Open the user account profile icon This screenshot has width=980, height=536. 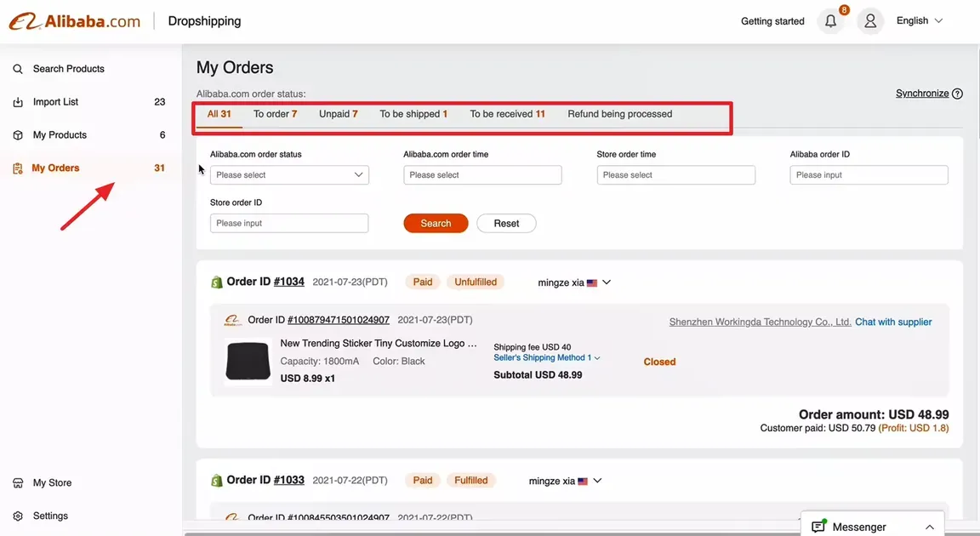click(x=870, y=21)
